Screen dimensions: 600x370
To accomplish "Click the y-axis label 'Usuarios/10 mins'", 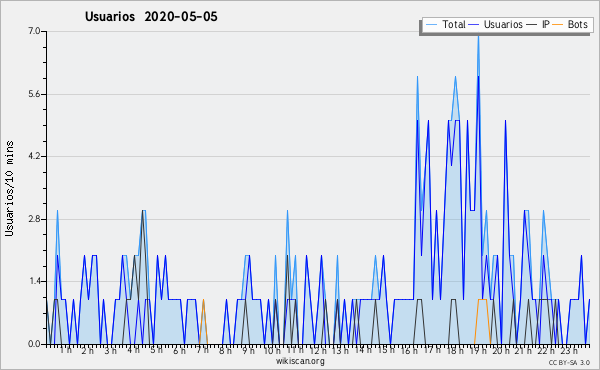I will 9,188.
